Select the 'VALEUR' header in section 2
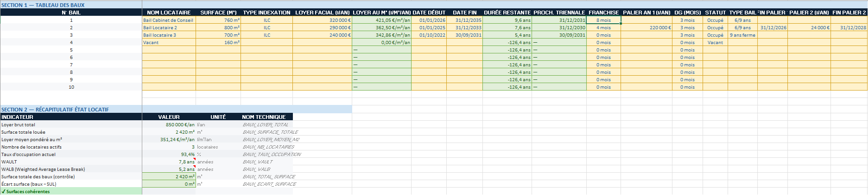This screenshot has width=868, height=195. (169, 117)
